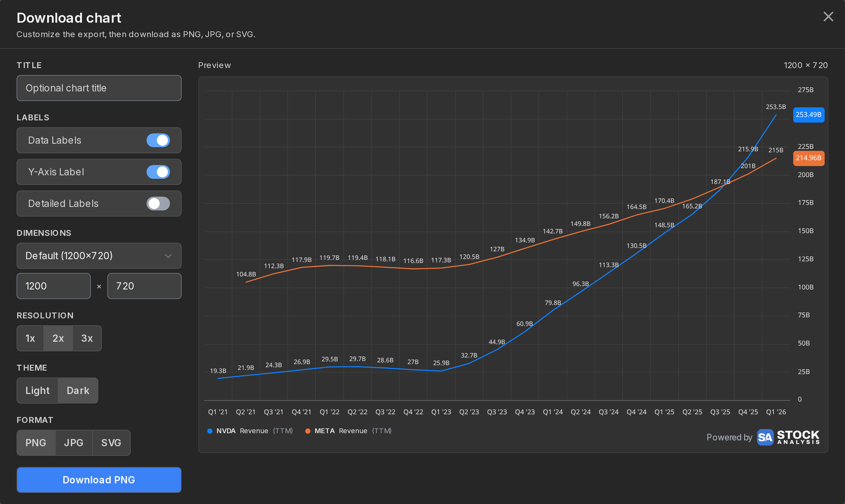Click the blue 253.49B value tag
The width and height of the screenshot is (845, 504).
click(809, 115)
